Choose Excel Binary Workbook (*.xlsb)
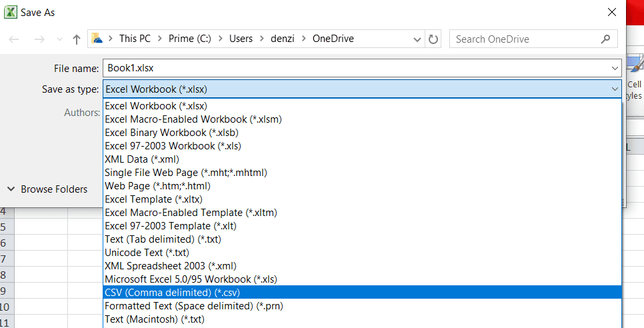 (x=363, y=133)
